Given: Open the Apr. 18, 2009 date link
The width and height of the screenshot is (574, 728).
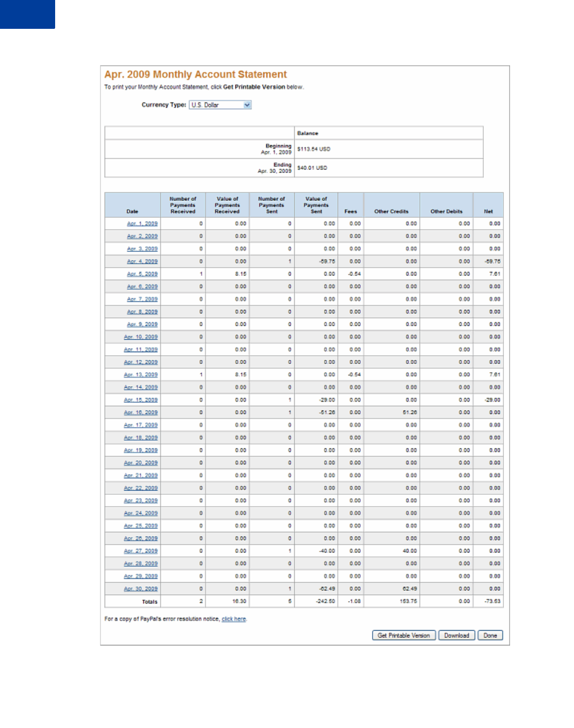Looking at the screenshot, I should [x=141, y=438].
